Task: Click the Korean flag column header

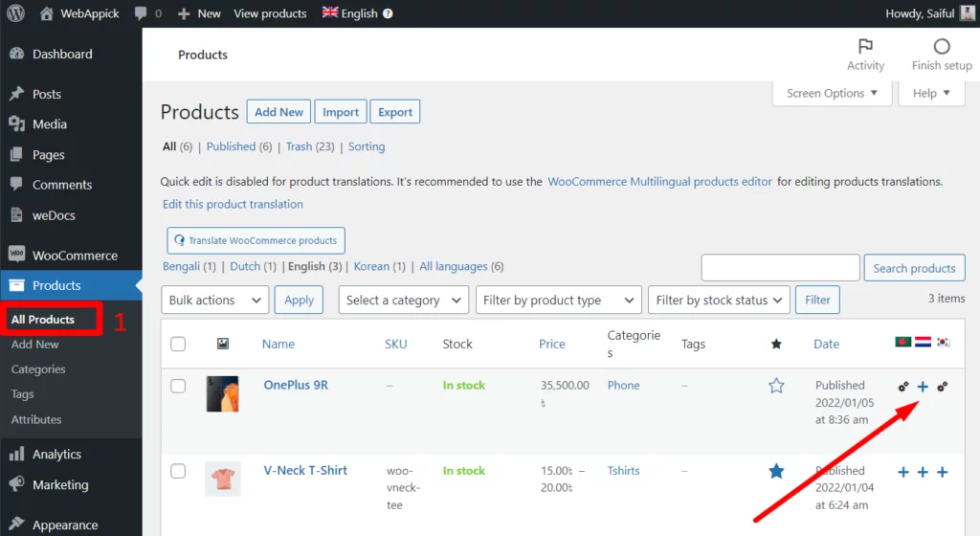Action: click(943, 342)
